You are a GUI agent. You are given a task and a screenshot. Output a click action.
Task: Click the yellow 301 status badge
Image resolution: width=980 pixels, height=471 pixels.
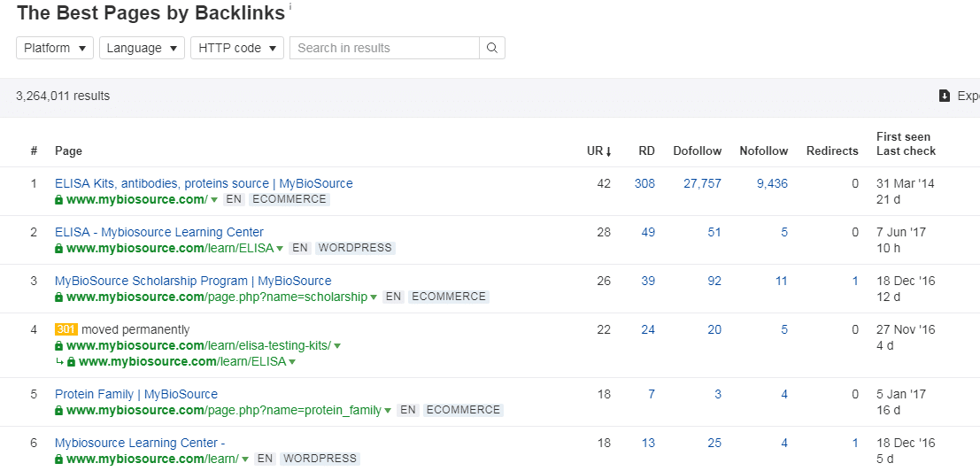pos(66,329)
